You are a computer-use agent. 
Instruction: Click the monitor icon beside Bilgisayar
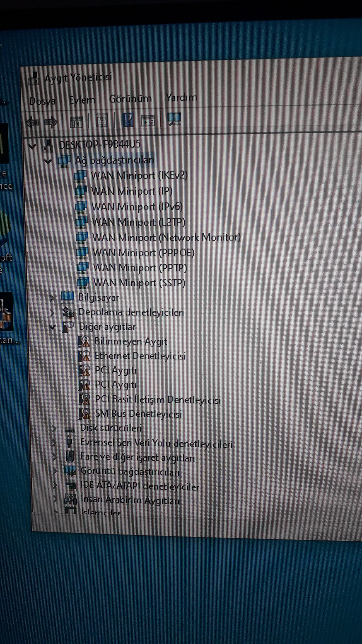coord(68,298)
